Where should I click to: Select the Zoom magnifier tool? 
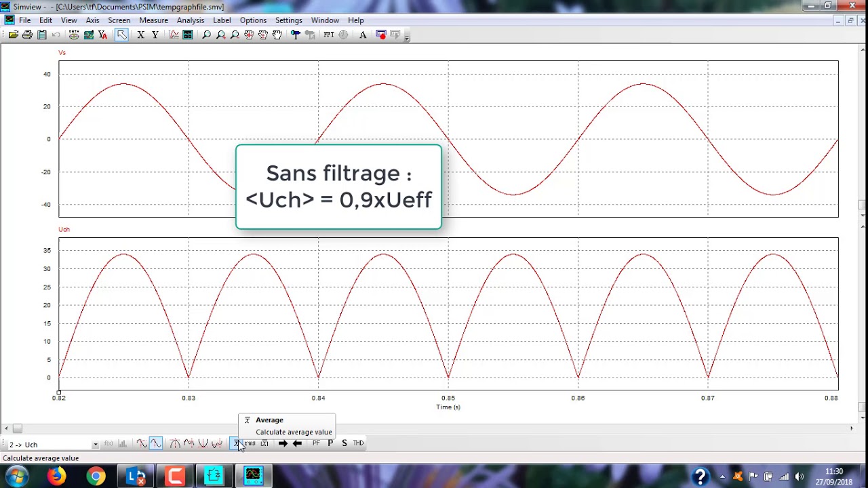tap(207, 35)
